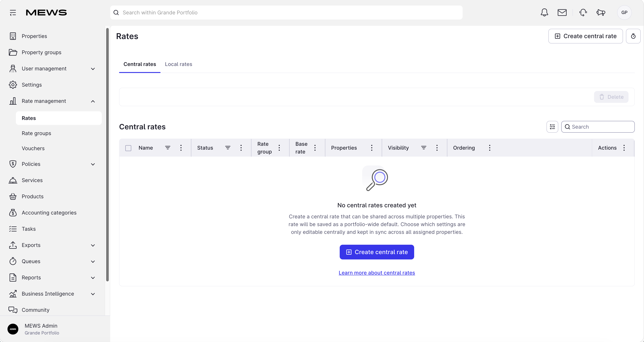Open table column settings sliders icon
The width and height of the screenshot is (644, 342).
click(x=552, y=127)
